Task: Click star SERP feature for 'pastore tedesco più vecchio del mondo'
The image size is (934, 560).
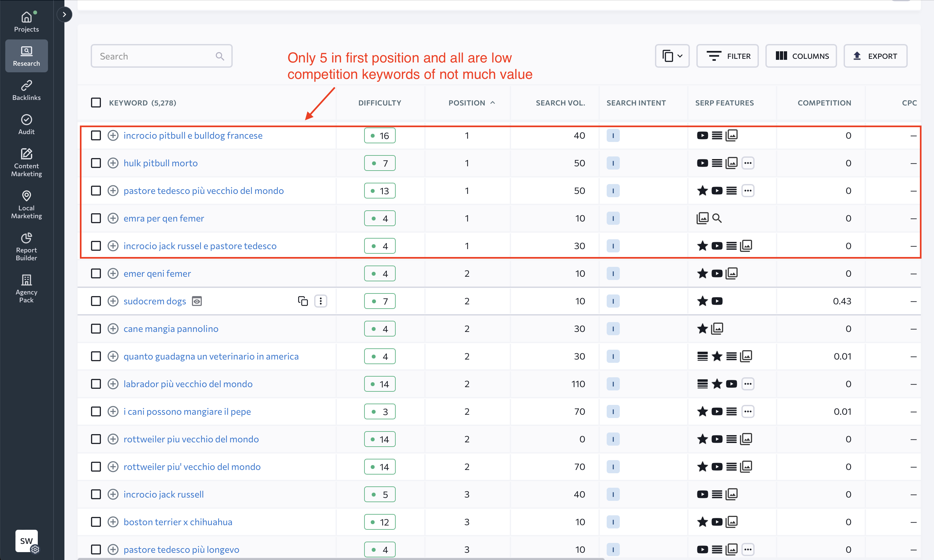Action: point(702,191)
